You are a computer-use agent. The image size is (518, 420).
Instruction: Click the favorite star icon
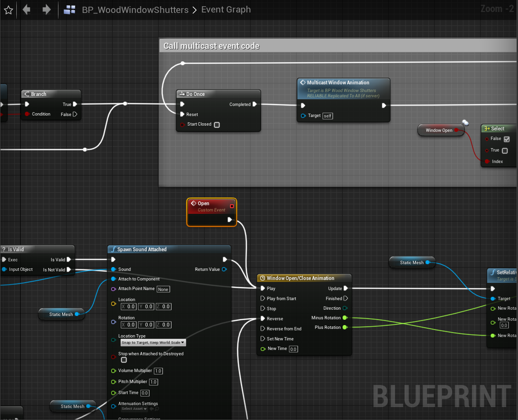point(9,10)
